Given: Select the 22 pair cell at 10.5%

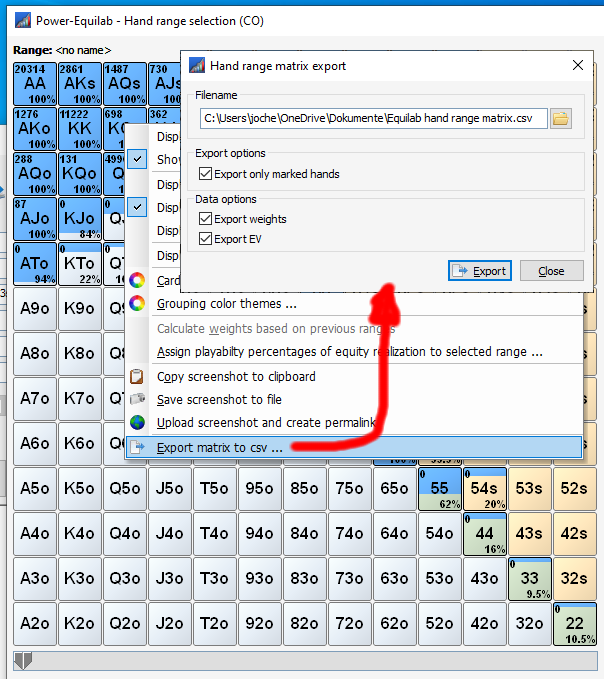Looking at the screenshot, I should (575, 624).
